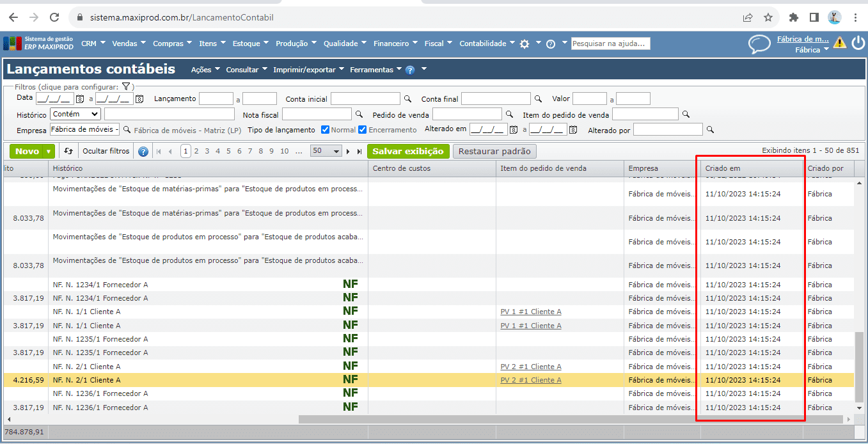Open the Contabilidade menu
This screenshot has height=444, width=868.
(487, 44)
